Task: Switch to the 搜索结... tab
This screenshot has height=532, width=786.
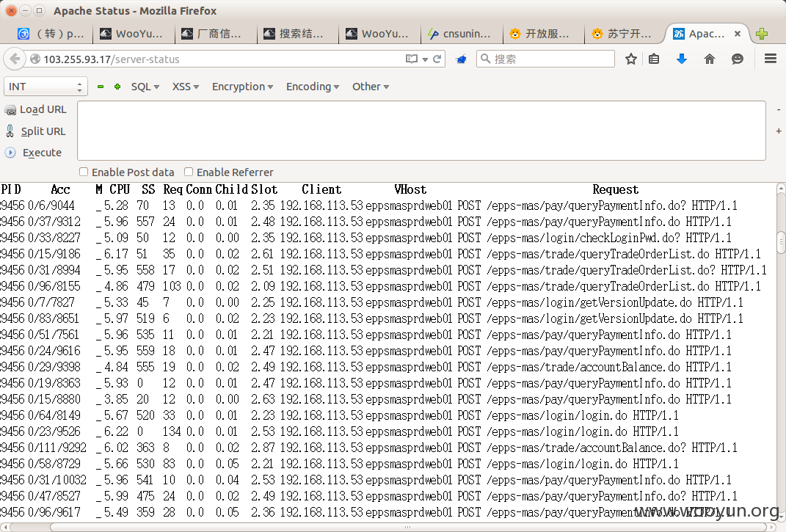Action: point(298,34)
